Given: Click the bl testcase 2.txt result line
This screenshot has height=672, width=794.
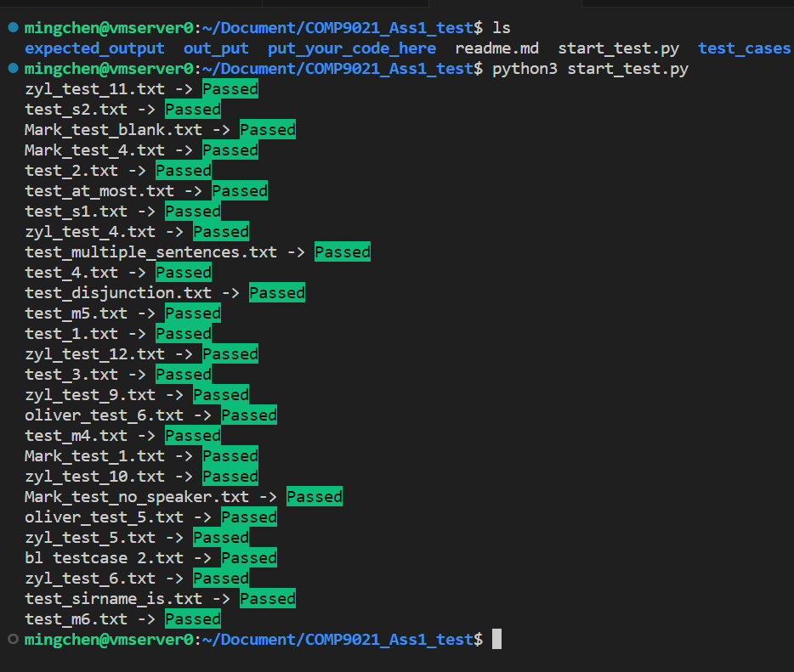Looking at the screenshot, I should point(102,557).
